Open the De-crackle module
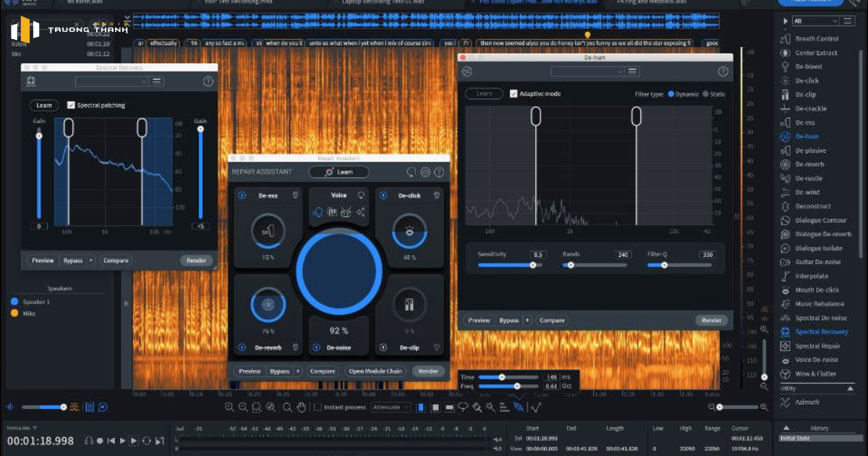 pos(810,109)
